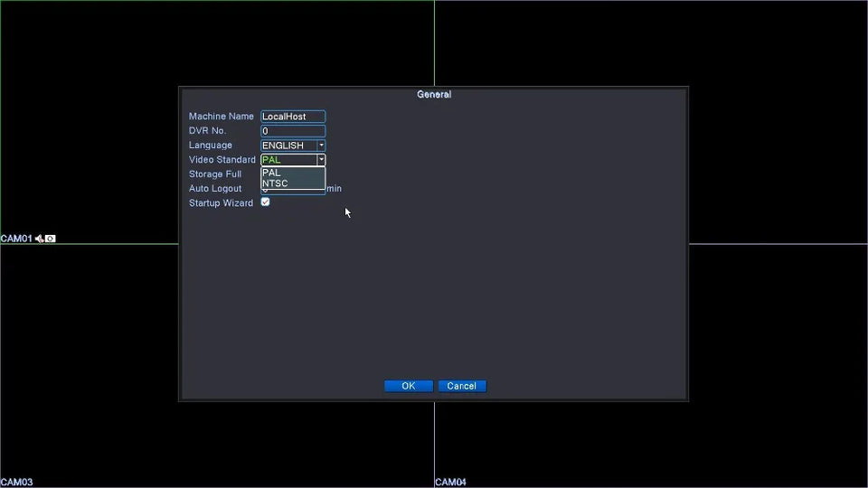The height and width of the screenshot is (488, 868).
Task: Click the Cancel button
Action: point(462,386)
